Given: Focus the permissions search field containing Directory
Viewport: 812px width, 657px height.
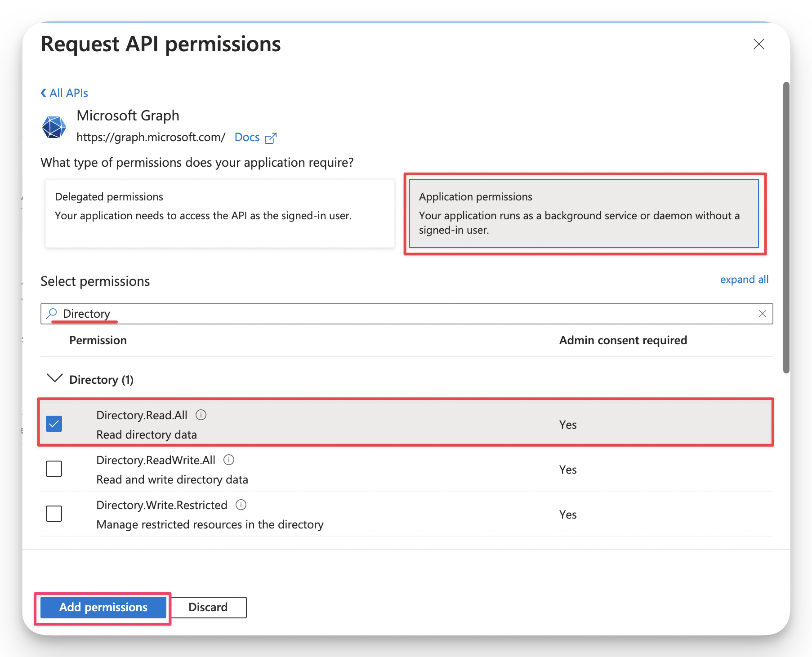Looking at the screenshot, I should (x=407, y=314).
